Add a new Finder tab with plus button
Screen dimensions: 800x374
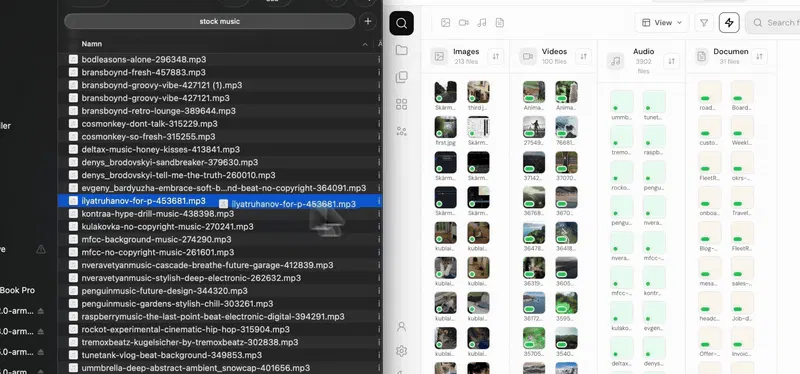point(367,21)
